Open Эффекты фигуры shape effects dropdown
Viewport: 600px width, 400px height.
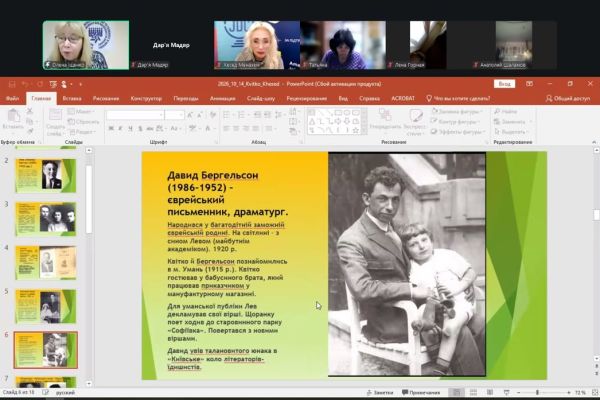(458, 132)
